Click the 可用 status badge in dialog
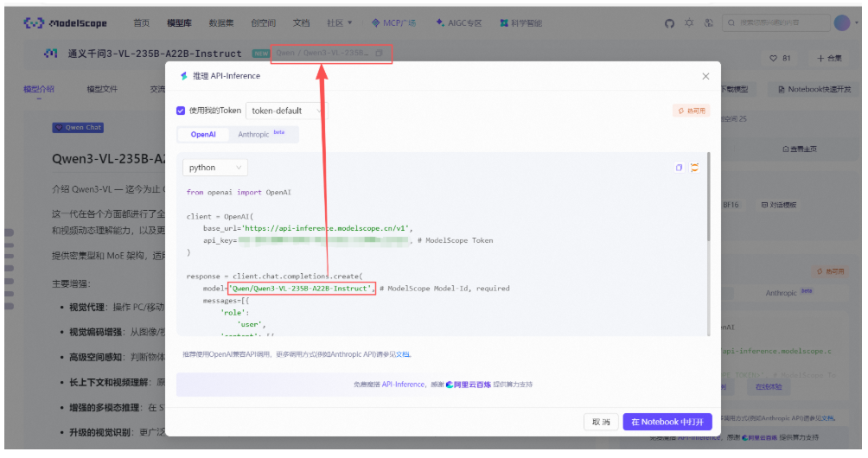This screenshot has width=868, height=458. coord(691,111)
